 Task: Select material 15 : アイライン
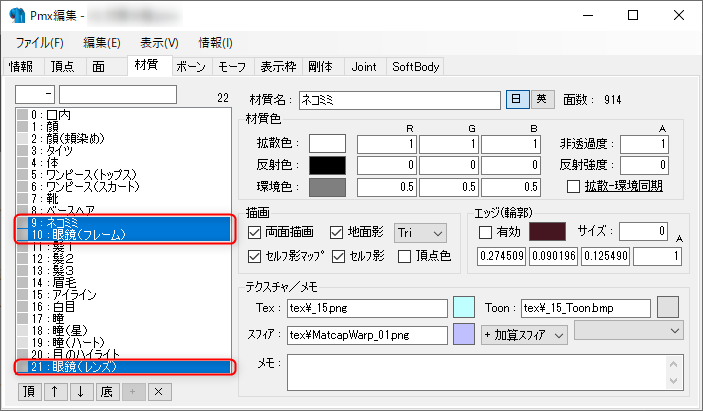pos(123,295)
